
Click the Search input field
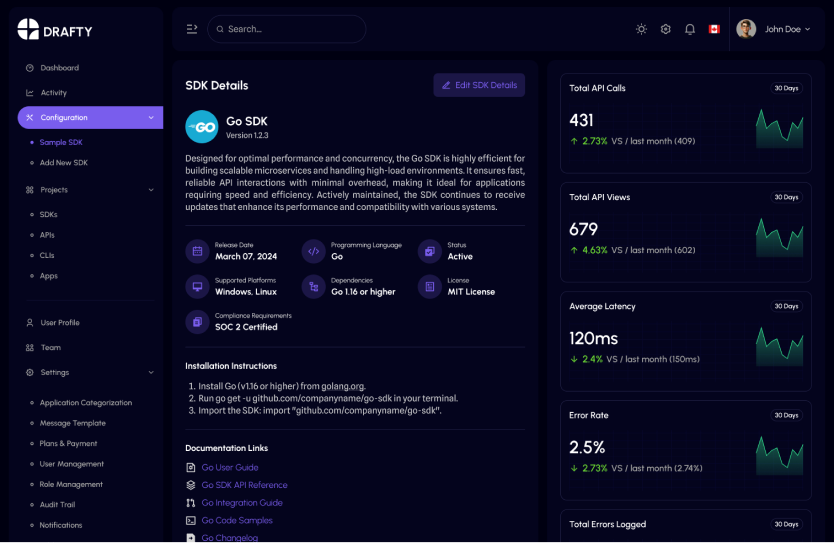pos(290,29)
